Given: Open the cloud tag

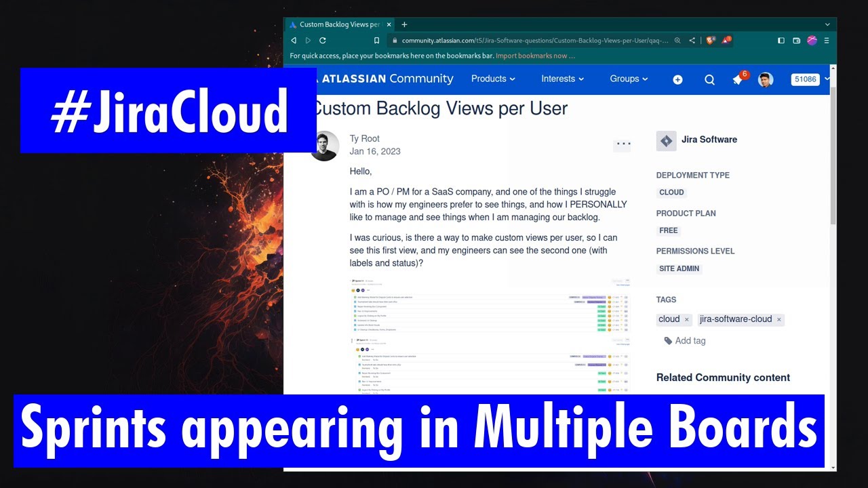Looking at the screenshot, I should [x=669, y=319].
